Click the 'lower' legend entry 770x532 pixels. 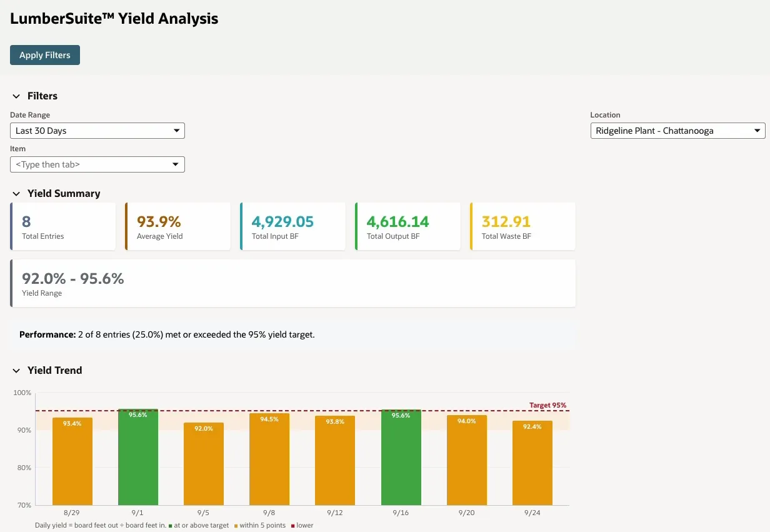pos(302,525)
